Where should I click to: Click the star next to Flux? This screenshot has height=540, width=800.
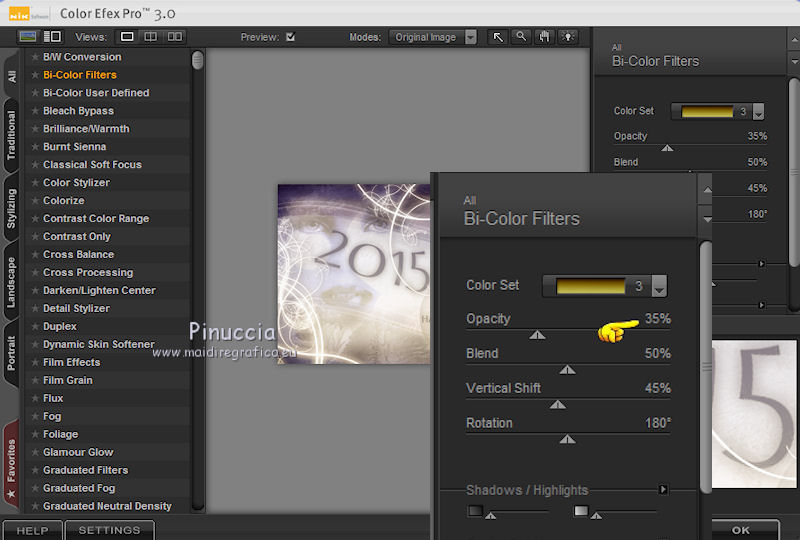[x=35, y=398]
